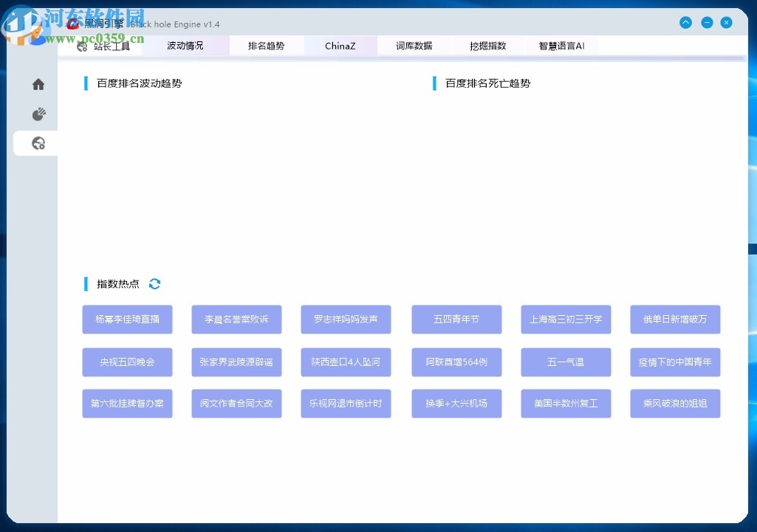Minimize the Black hole Engine window
The width and height of the screenshot is (757, 532).
707,23
